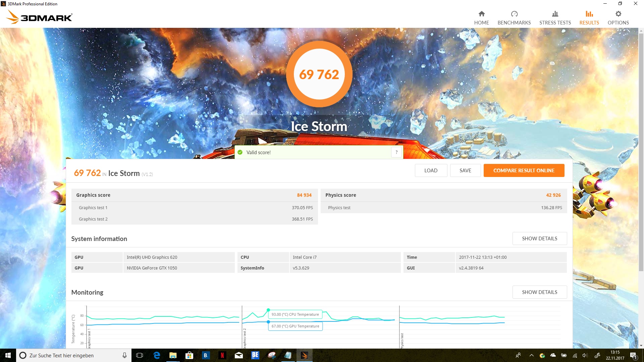Open Task View icon on taskbar

(140, 355)
